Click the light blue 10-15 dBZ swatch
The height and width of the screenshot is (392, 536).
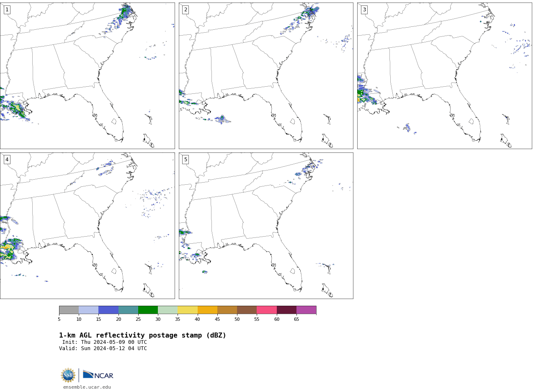[88, 310]
